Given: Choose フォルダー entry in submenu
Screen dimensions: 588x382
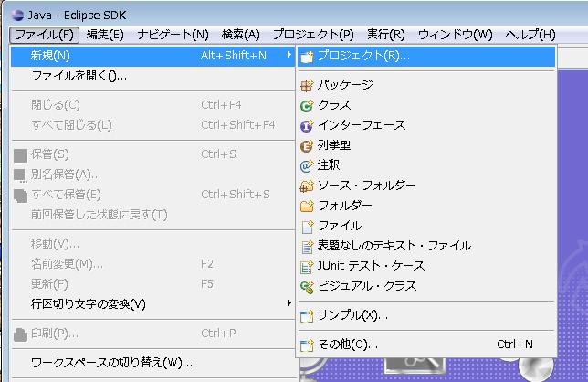Looking at the screenshot, I should tap(426, 206).
